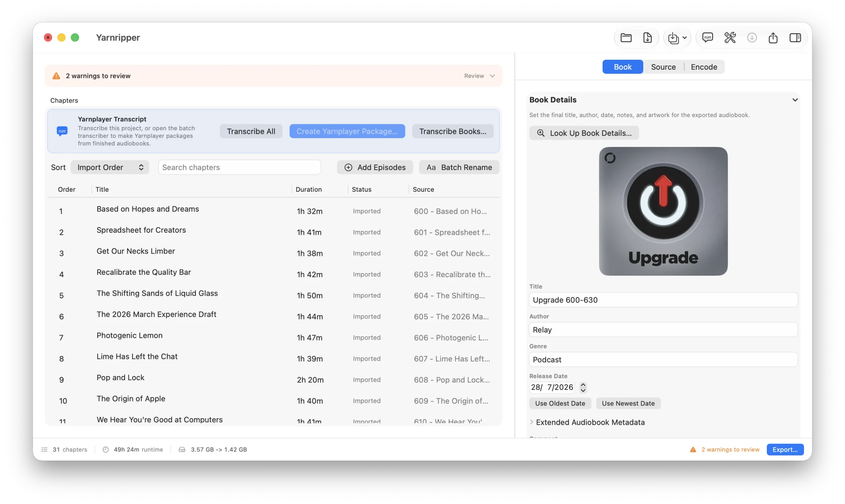Sort by the Order column header
Screen dimensions: 845x504
click(67, 189)
